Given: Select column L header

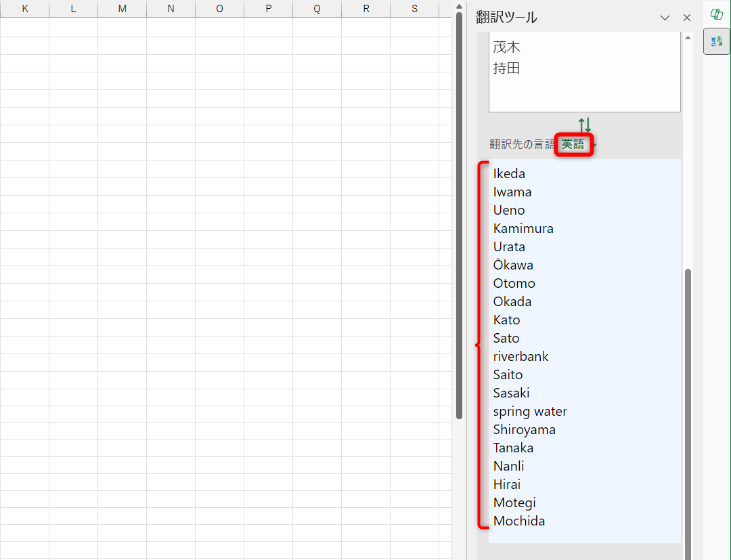Looking at the screenshot, I should point(73,8).
